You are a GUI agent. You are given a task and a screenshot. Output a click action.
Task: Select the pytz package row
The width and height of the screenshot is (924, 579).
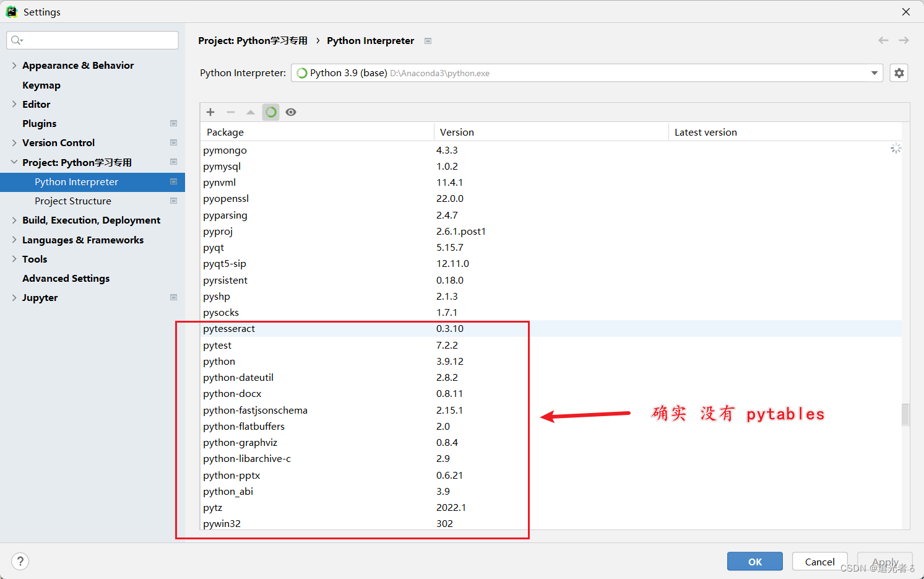click(551, 507)
